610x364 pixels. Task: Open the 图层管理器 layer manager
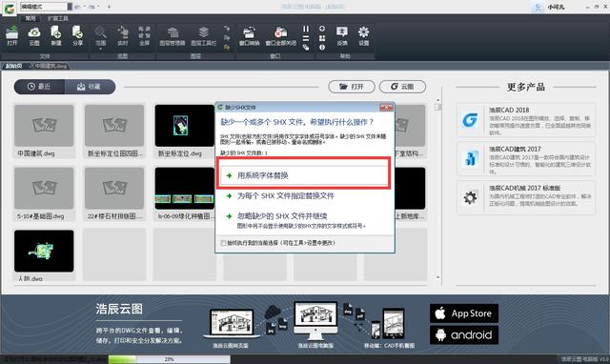pos(173,36)
